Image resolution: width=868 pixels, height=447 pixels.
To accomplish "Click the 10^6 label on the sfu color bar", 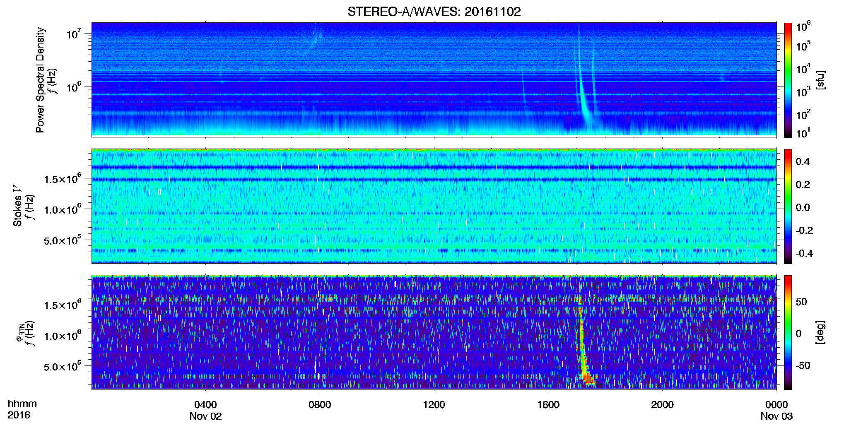I will tap(803, 27).
